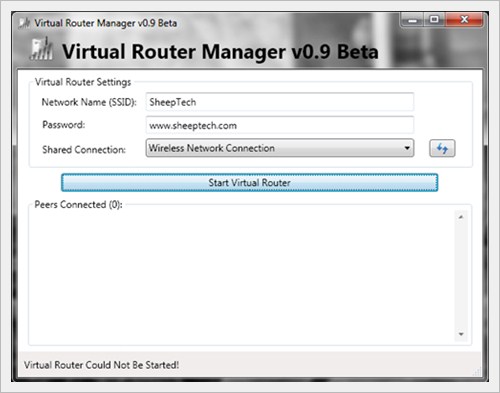Viewport: 500px width, 393px height.
Task: Click the 'Network Name (SSID):' label
Action: 89,102
